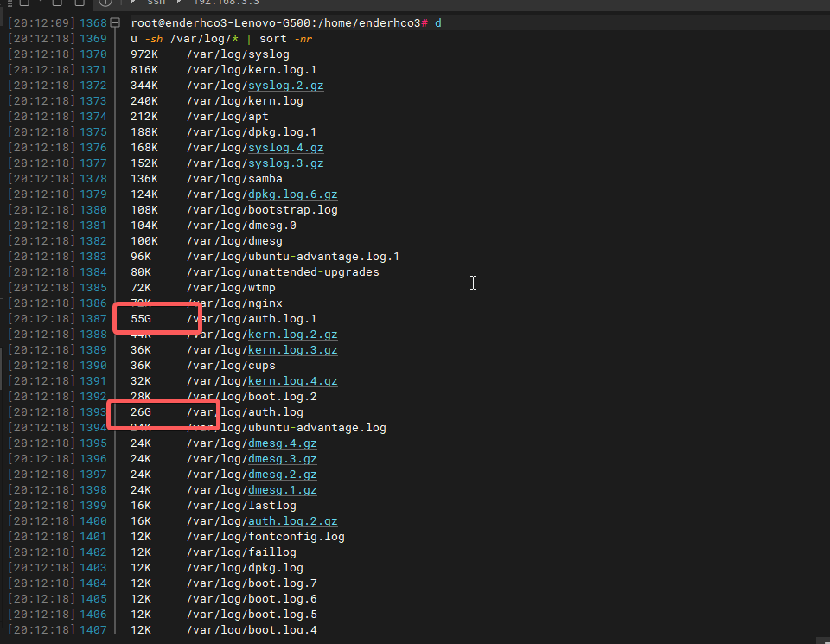Open the dmesg.2.gz link

pyautogui.click(x=283, y=474)
